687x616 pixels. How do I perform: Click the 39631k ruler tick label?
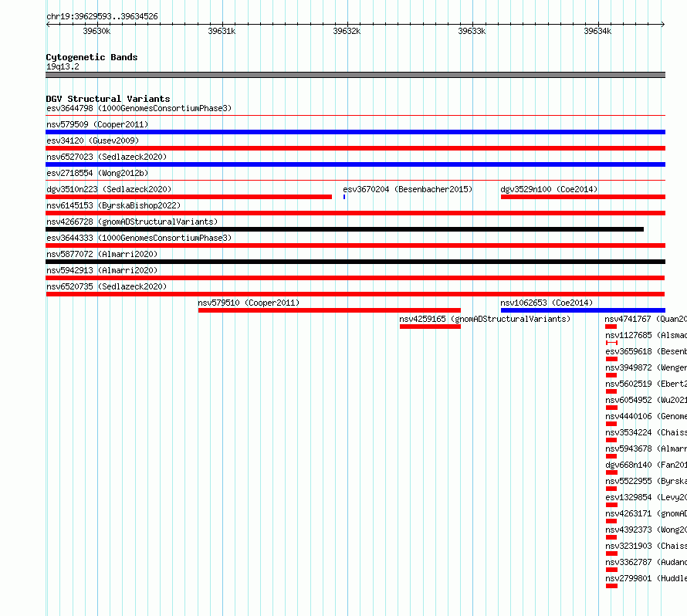click(222, 31)
